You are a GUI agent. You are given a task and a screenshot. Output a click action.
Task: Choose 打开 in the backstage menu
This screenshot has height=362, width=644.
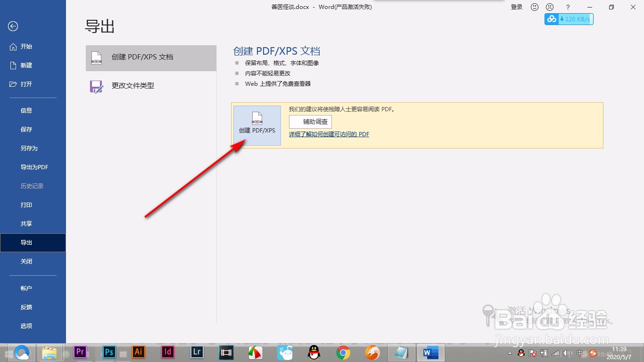[33, 84]
